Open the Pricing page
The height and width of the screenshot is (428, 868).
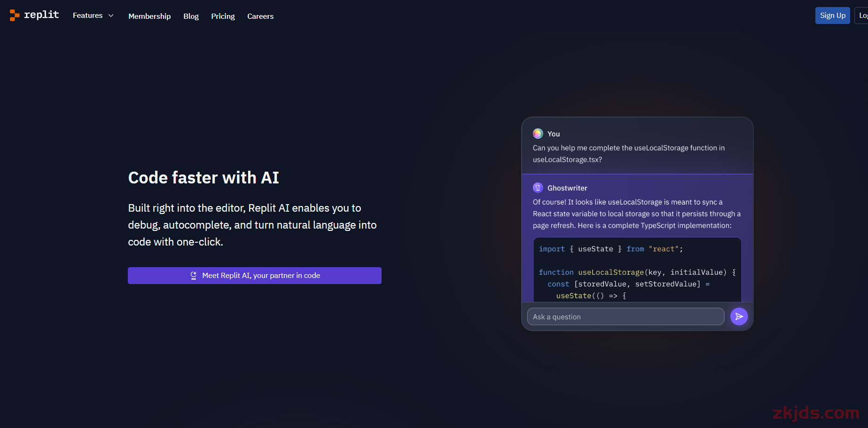[223, 16]
